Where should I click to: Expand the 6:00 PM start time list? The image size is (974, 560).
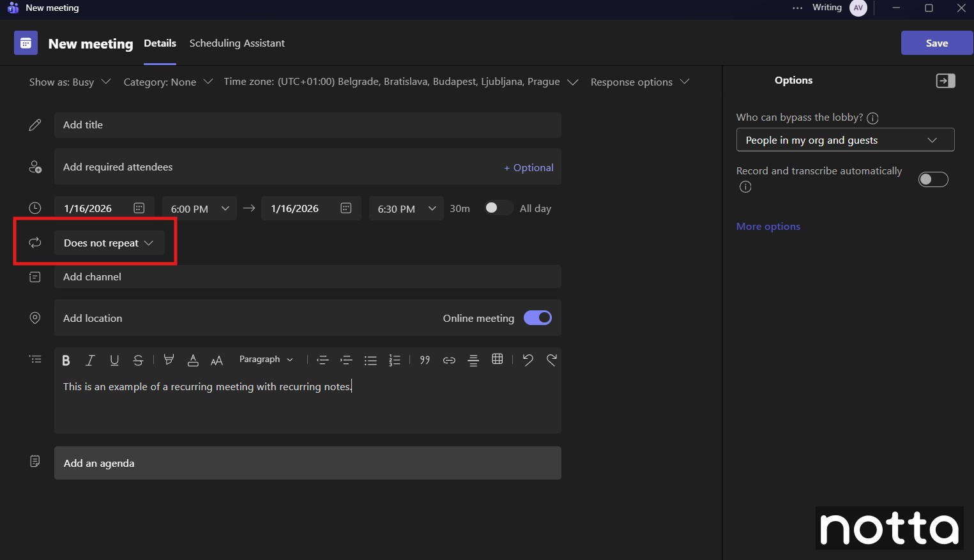pos(199,209)
